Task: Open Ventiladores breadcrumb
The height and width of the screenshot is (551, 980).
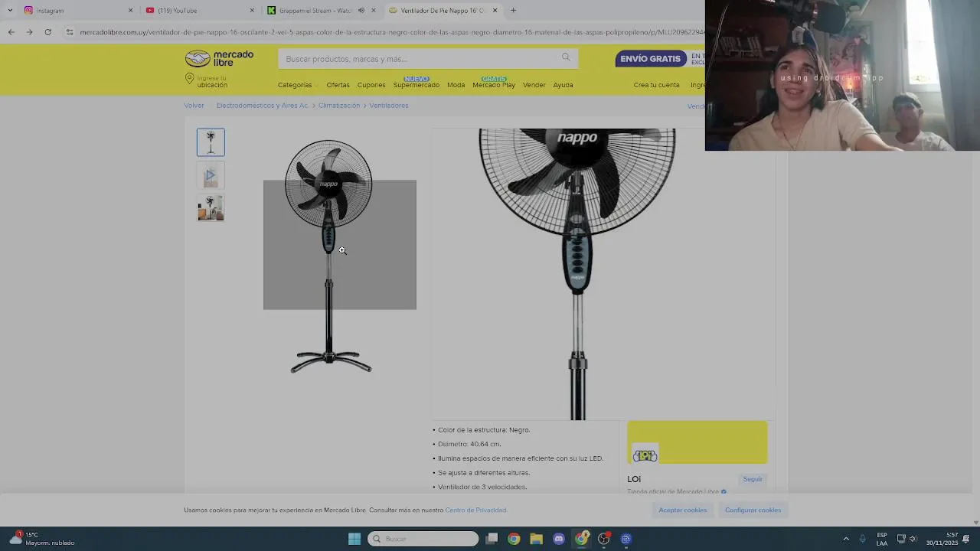Action: pyautogui.click(x=389, y=106)
